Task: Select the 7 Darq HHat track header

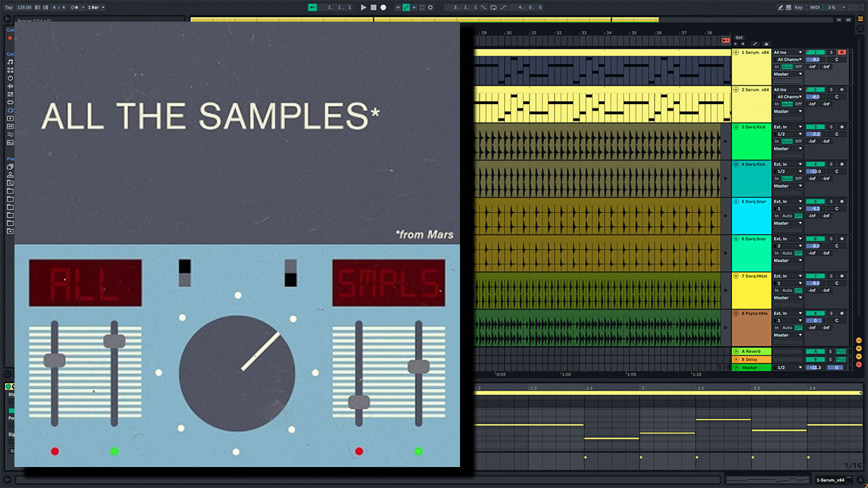Action: 752,290
